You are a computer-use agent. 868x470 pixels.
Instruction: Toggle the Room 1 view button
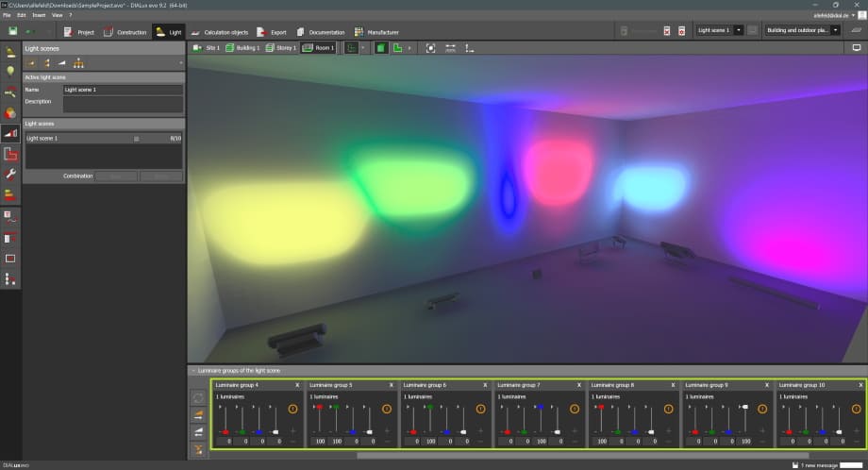(x=318, y=47)
